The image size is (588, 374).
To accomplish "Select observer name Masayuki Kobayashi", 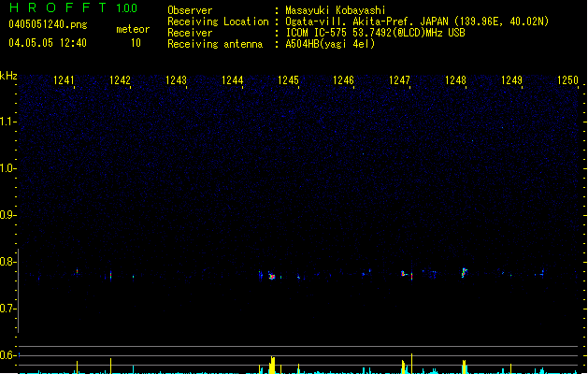I will click(x=336, y=10).
